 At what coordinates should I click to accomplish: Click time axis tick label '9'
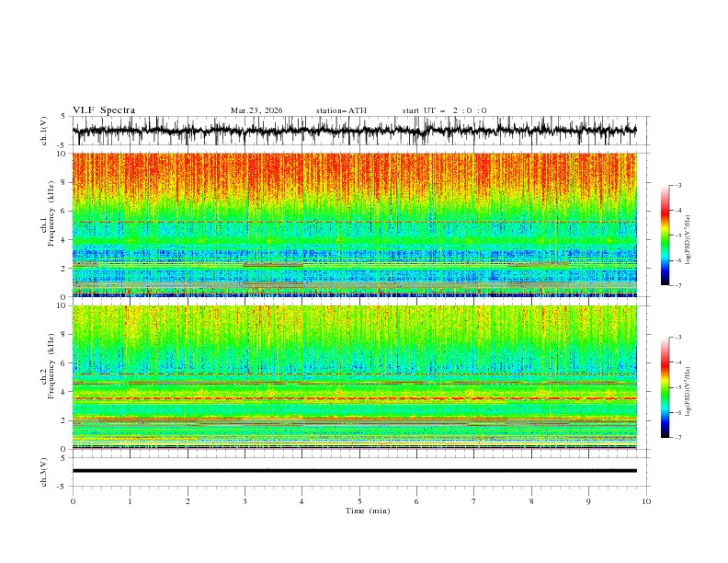coord(588,501)
